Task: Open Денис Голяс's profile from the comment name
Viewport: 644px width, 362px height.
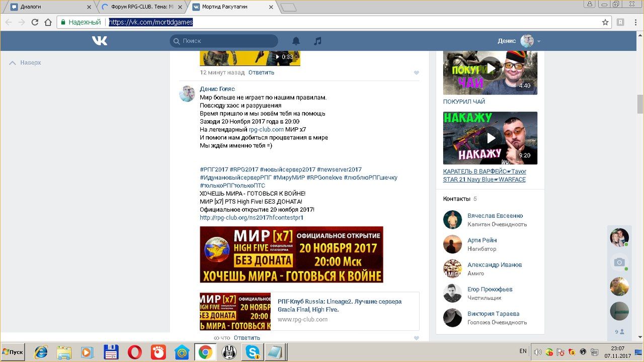Action: [x=217, y=89]
